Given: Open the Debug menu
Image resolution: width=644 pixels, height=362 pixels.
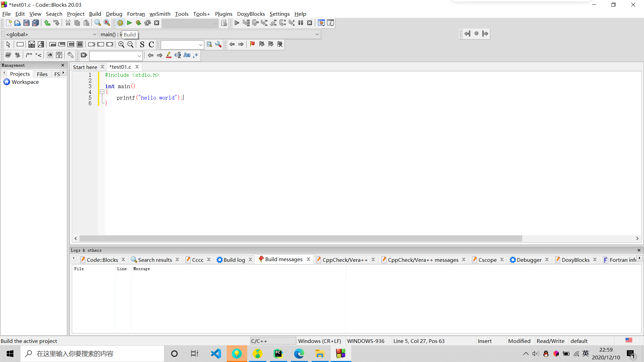Looking at the screenshot, I should pyautogui.click(x=114, y=14).
